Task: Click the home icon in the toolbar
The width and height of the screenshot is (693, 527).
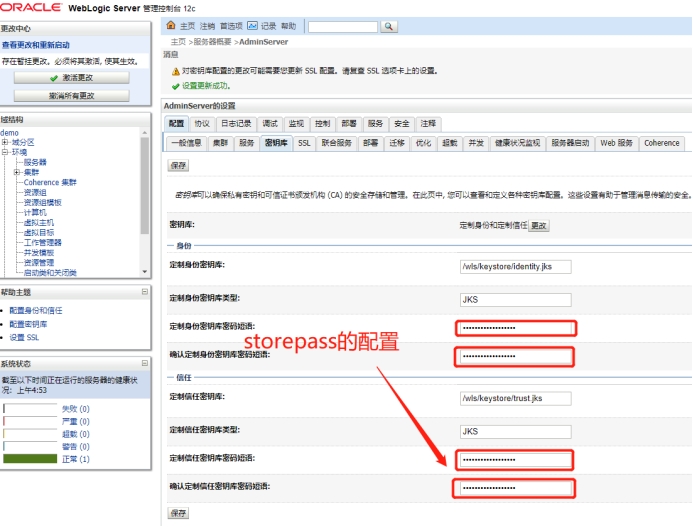Action: click(x=171, y=26)
